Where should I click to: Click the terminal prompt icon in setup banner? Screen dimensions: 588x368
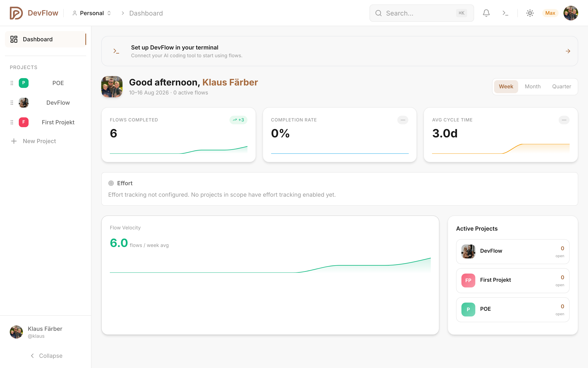coord(116,51)
